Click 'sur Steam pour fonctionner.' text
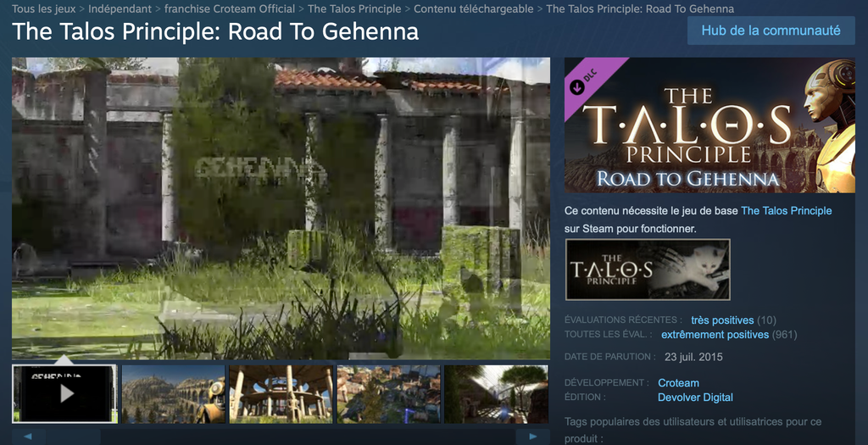The width and height of the screenshot is (868, 445). [631, 229]
